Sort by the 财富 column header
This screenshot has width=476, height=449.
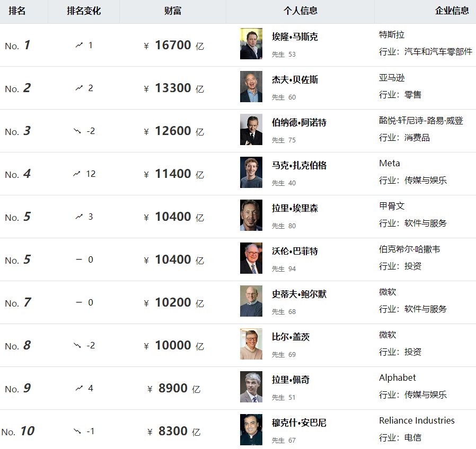point(173,11)
